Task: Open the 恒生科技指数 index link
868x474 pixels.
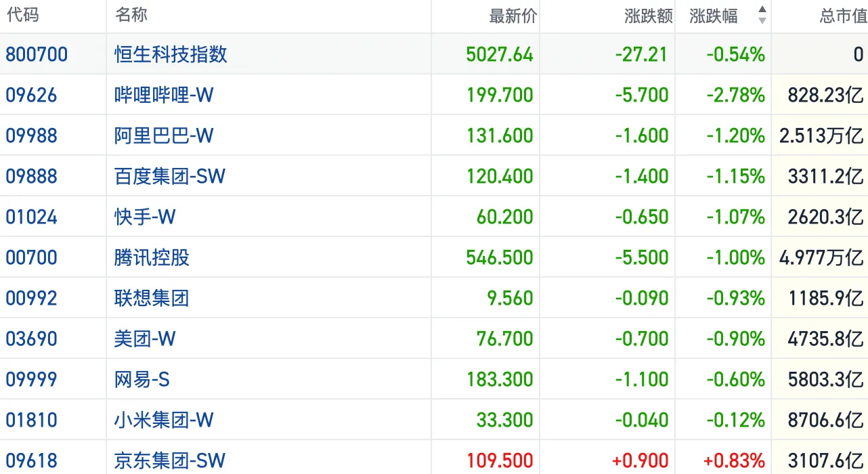Action: tap(171, 54)
